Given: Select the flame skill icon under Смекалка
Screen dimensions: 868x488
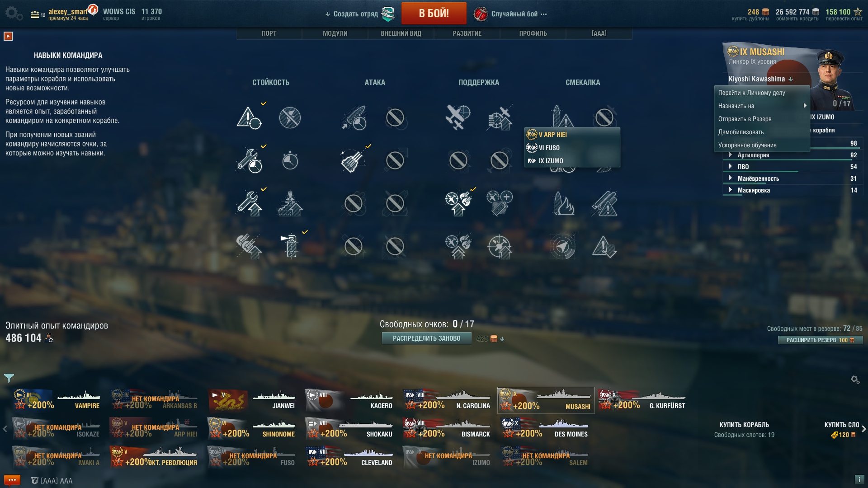Looking at the screenshot, I should pos(563,203).
